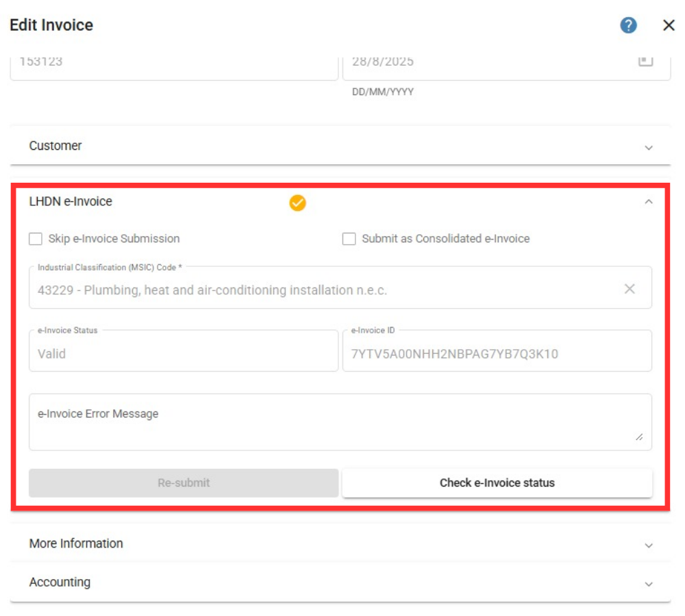The image size is (685, 616).
Task: Clear the MSIC code selection
Action: 630,289
